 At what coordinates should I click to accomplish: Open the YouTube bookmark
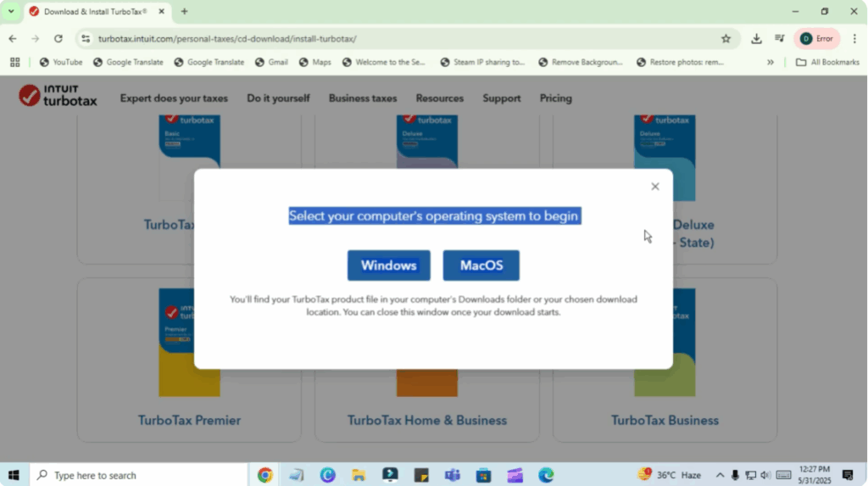click(x=61, y=62)
